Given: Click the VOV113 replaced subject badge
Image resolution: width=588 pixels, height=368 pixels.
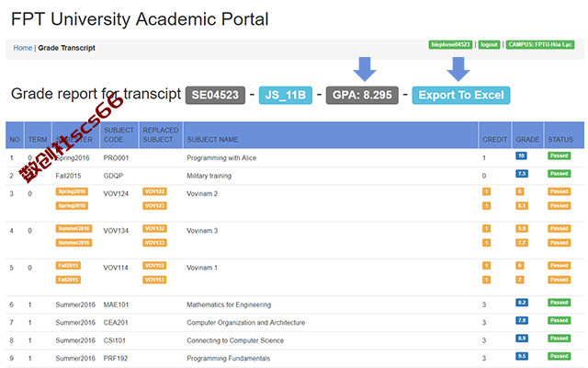Looking at the screenshot, I should coord(154,280).
